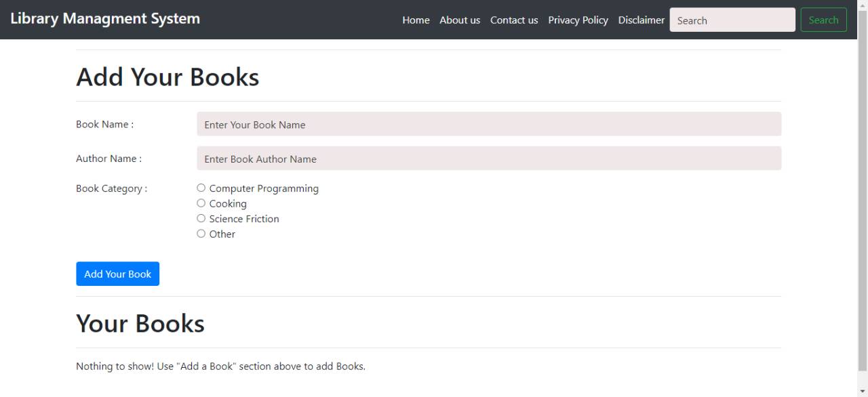The image size is (868, 397).
Task: Click the Cooking label text
Action: click(228, 204)
